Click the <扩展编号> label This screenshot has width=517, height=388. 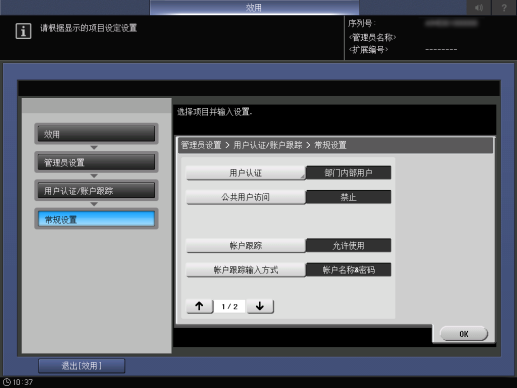(368, 50)
